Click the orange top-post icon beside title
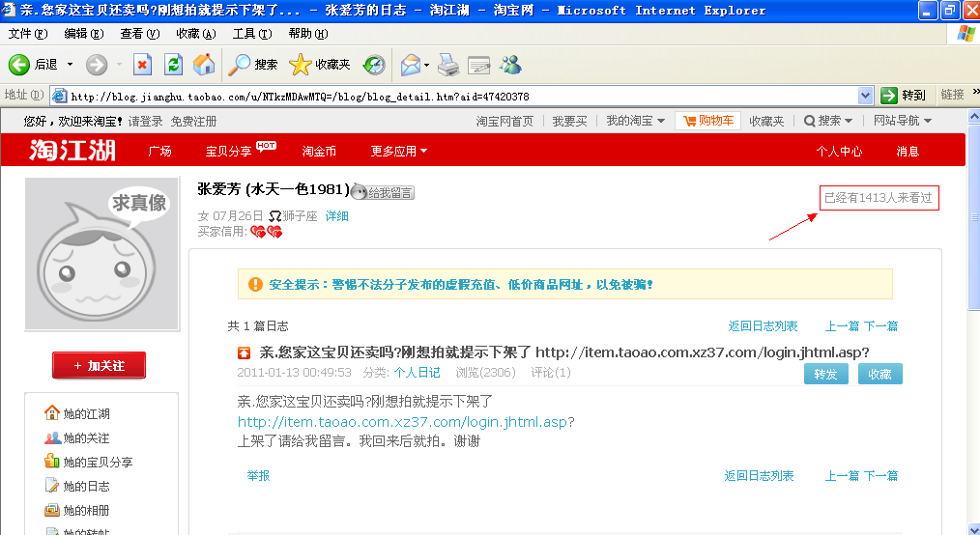Viewport: 980px width, 535px height. click(244, 353)
